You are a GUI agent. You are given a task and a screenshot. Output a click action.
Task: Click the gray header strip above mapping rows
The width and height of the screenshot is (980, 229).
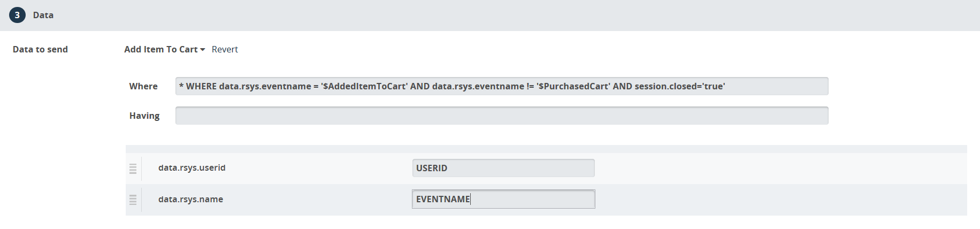pyautogui.click(x=546, y=149)
